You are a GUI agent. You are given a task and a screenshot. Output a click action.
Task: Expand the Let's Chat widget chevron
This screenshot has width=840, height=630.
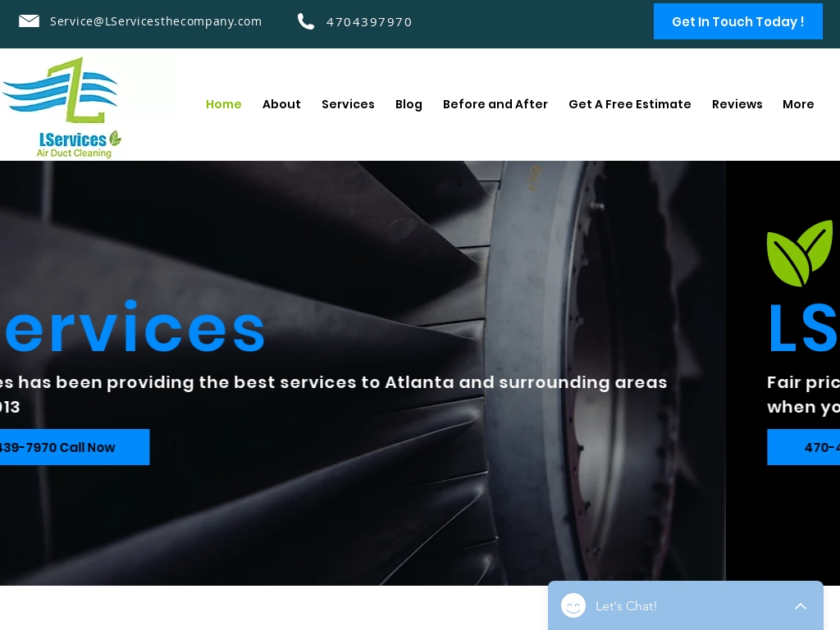pyautogui.click(x=801, y=606)
